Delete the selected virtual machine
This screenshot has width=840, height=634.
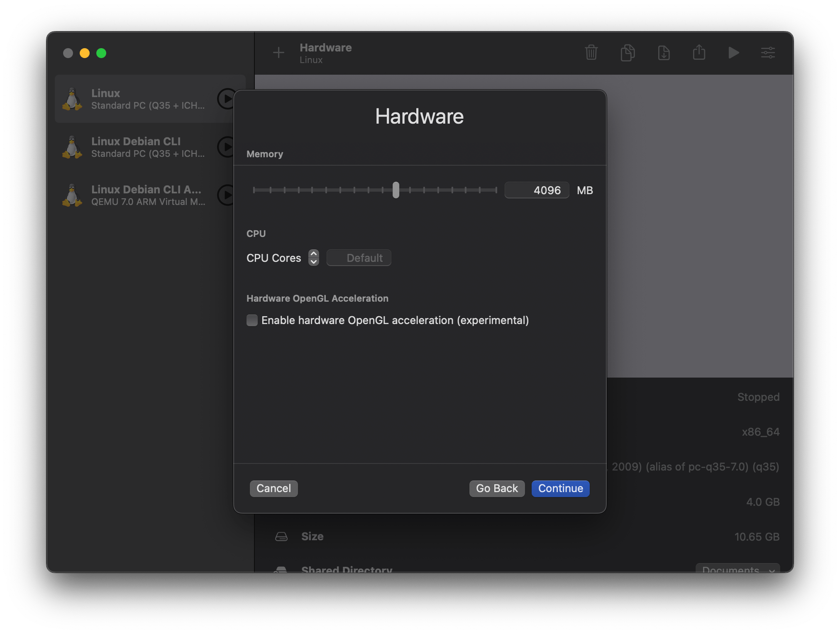click(591, 53)
